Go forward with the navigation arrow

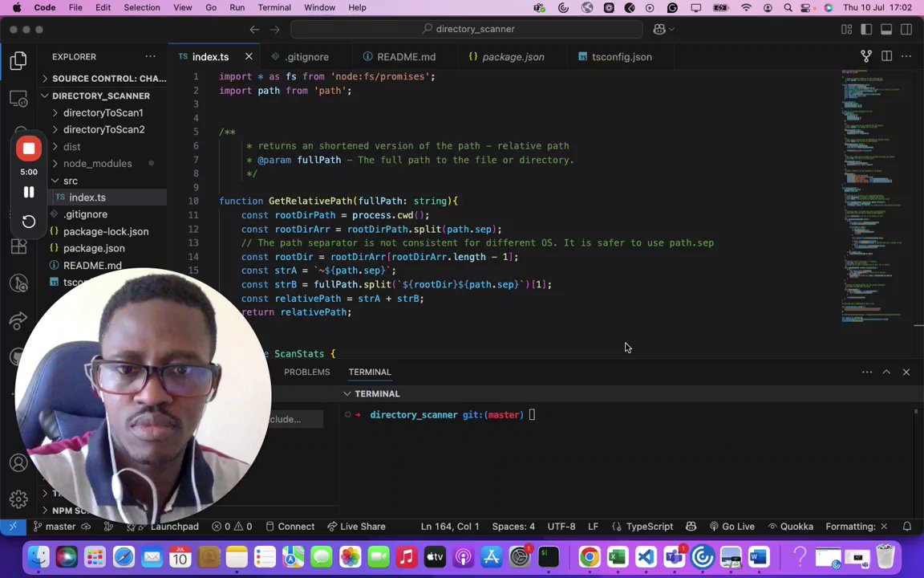tap(274, 30)
